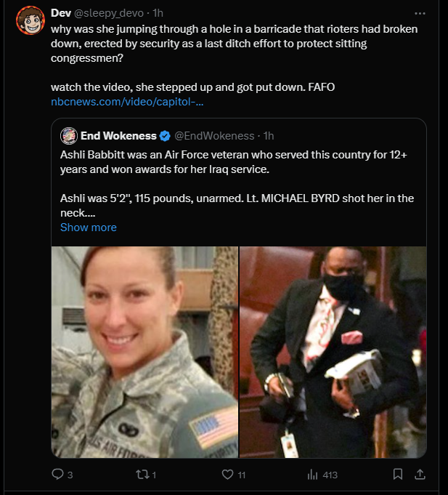448x495 pixels.
Task: Click End Wokeness profile avatar
Action: click(x=69, y=136)
